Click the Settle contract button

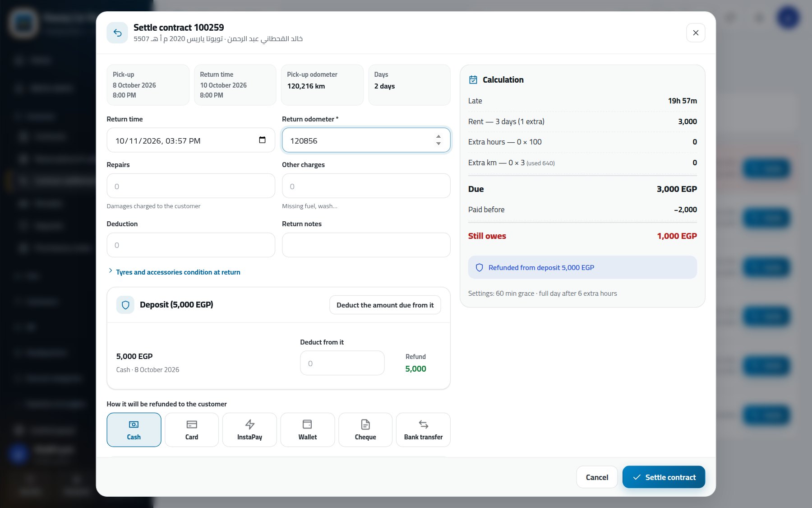point(664,477)
